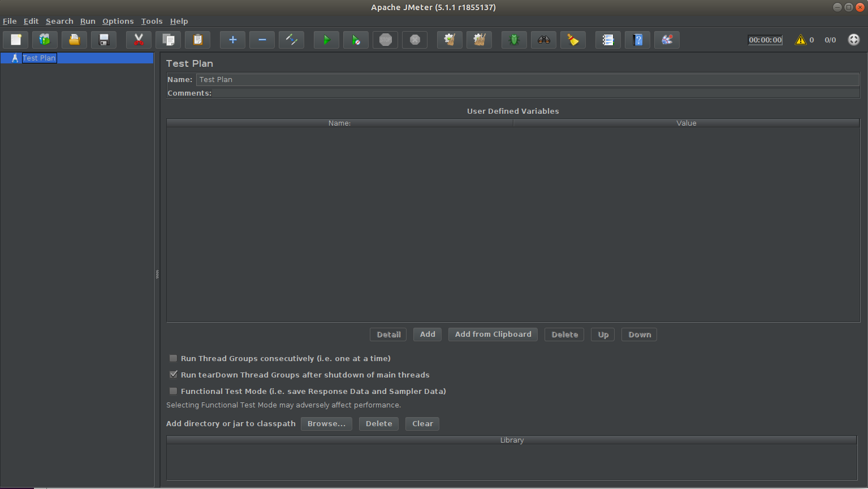Click the Add from Clipboard button
The height and width of the screenshot is (489, 868).
(493, 334)
